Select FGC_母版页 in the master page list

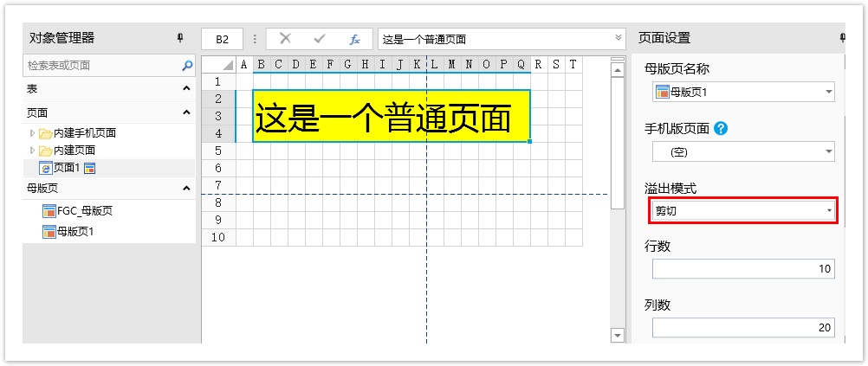(x=84, y=211)
